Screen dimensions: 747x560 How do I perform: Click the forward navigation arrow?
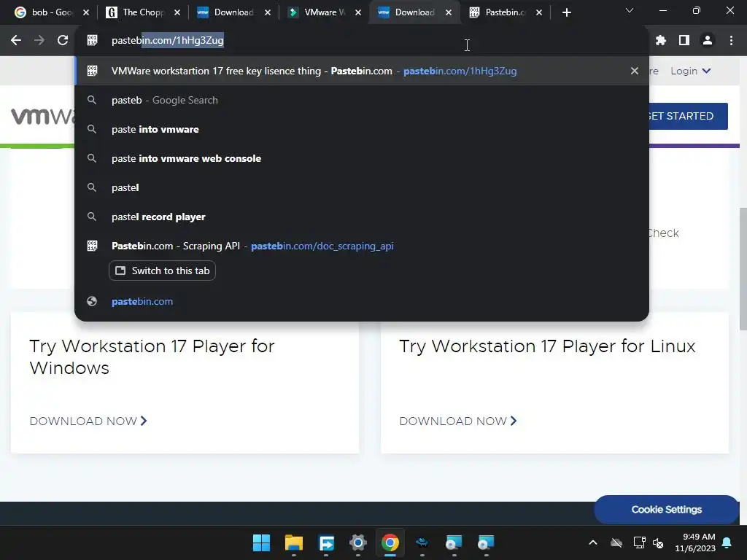(x=39, y=41)
